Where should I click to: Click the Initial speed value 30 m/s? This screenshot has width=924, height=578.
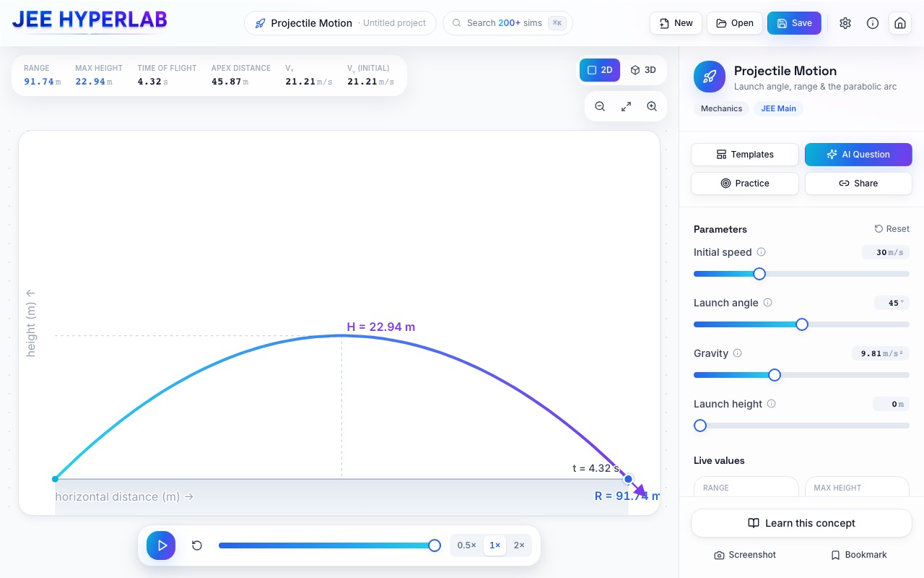click(886, 252)
